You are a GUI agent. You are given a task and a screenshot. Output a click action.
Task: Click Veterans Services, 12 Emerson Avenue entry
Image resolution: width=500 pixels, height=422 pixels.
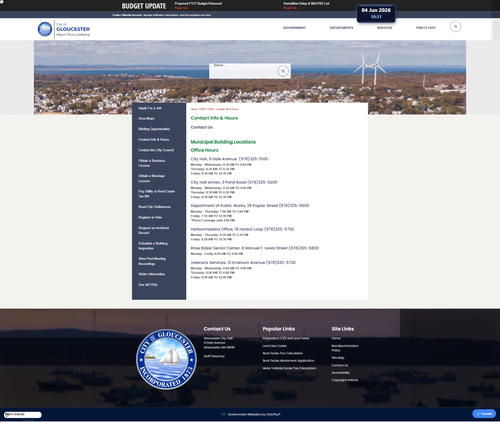tap(243, 263)
